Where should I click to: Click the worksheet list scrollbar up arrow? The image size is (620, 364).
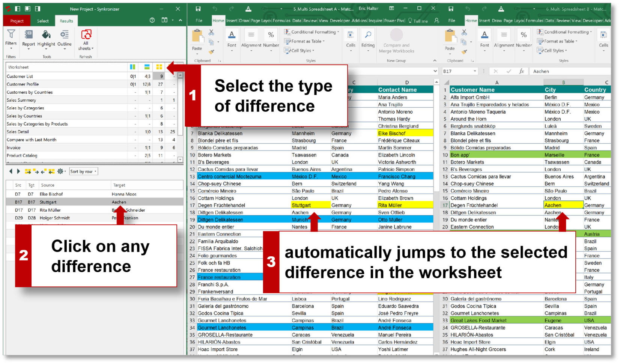(x=180, y=75)
